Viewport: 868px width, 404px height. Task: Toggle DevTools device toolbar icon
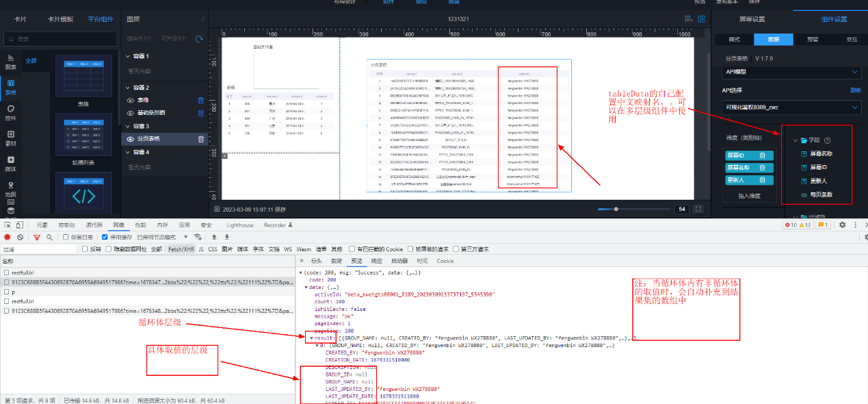pos(21,225)
